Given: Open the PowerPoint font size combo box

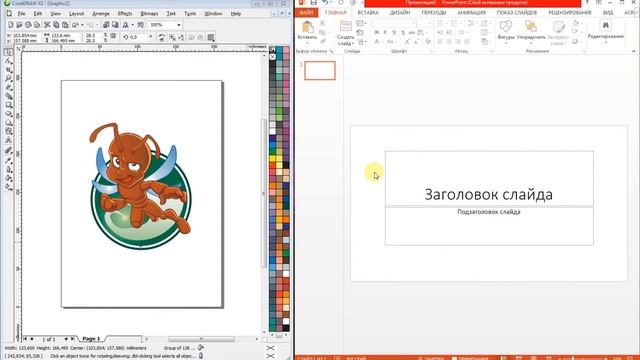Looking at the screenshot, I should coord(424,23).
